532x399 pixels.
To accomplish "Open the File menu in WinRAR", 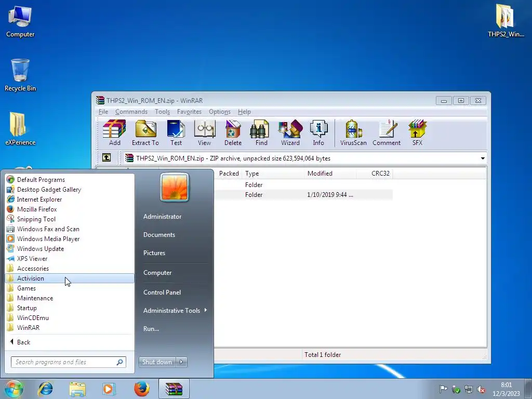I will point(103,112).
